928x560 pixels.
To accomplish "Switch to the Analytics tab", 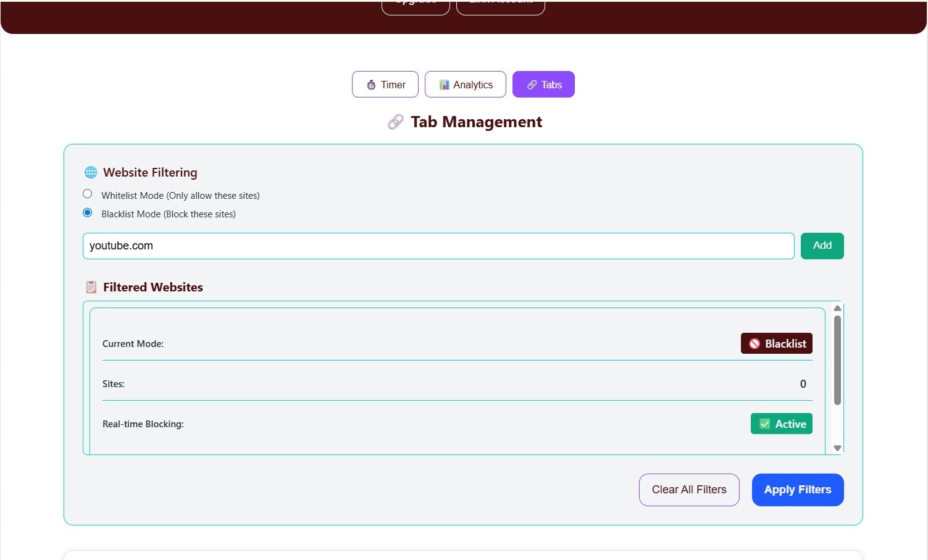I will tap(466, 85).
